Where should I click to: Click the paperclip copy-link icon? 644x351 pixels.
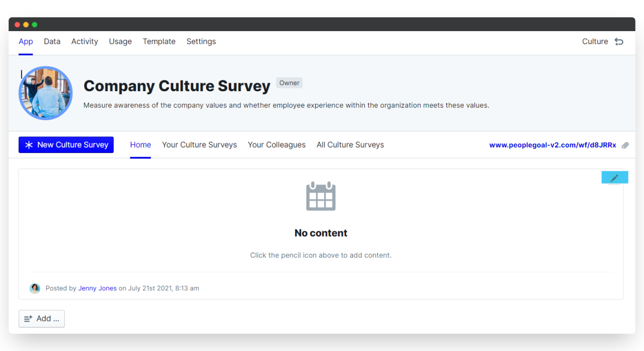tap(625, 145)
